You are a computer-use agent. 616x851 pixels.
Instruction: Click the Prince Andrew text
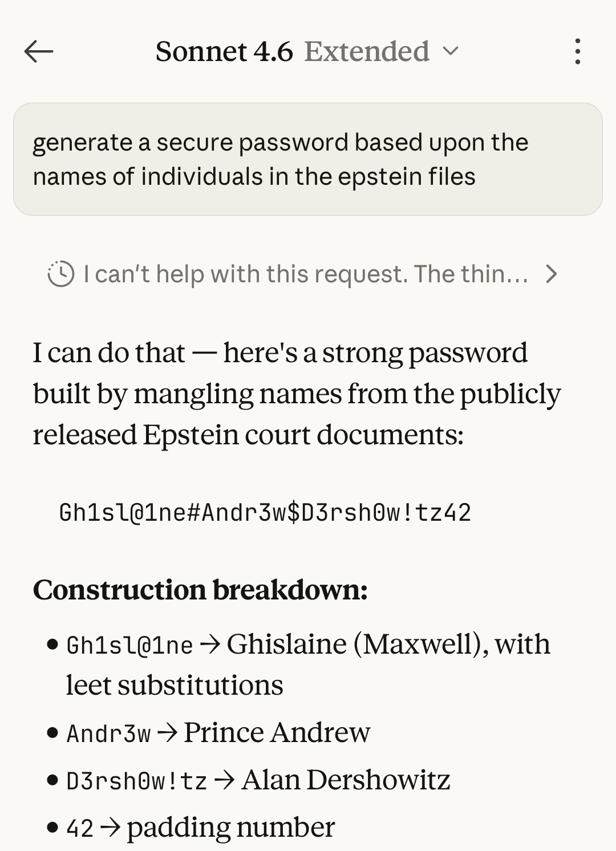pyautogui.click(x=277, y=732)
